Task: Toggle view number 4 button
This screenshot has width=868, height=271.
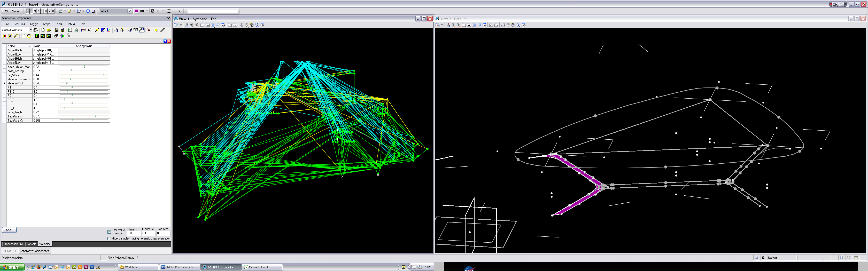Action: tap(38, 11)
